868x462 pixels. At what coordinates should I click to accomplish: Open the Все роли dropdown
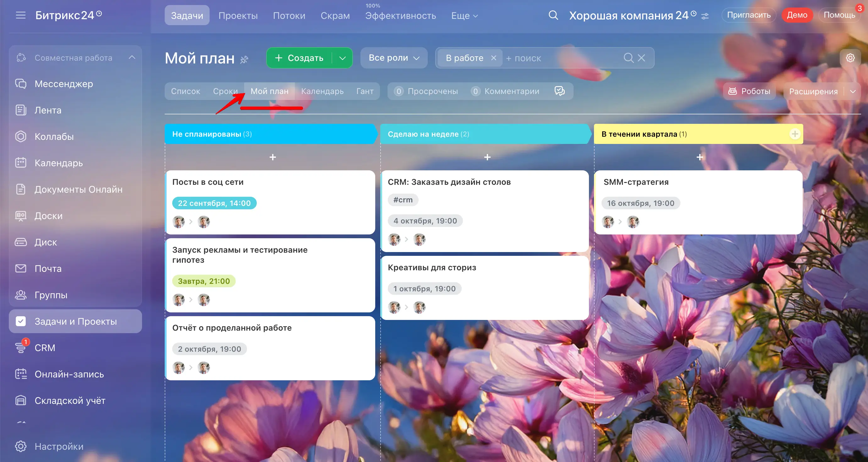point(393,58)
